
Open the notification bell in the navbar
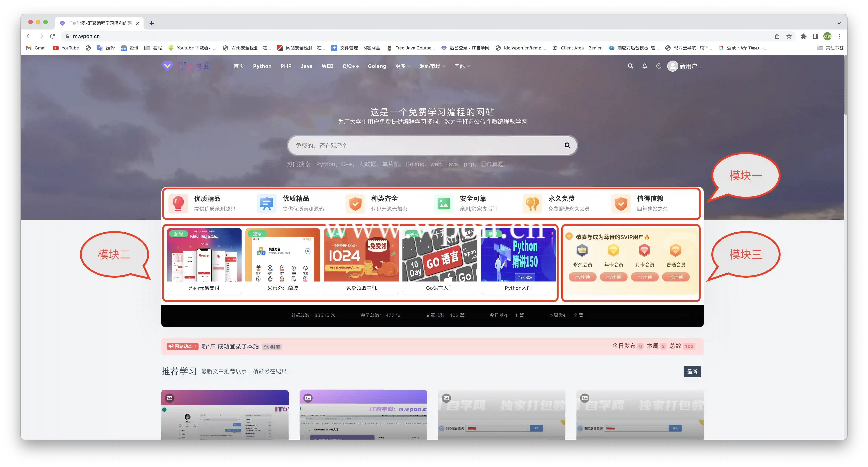click(x=644, y=66)
